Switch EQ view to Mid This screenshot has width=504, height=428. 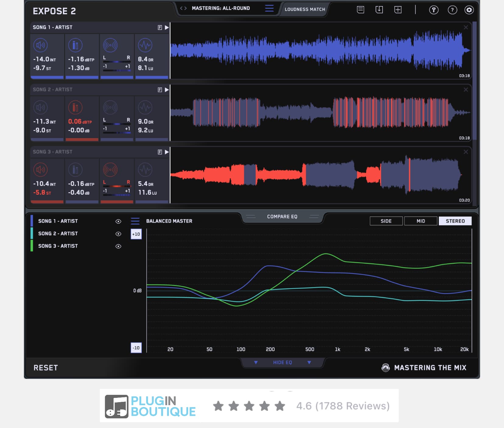click(421, 221)
